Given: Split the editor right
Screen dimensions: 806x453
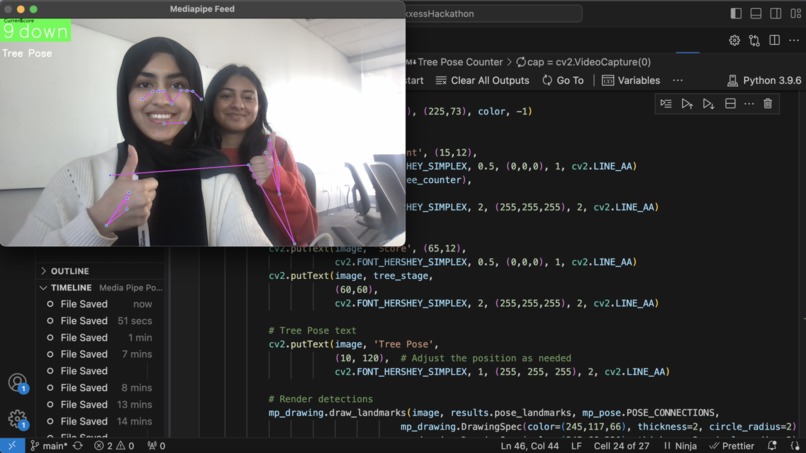Looking at the screenshot, I should (774, 41).
